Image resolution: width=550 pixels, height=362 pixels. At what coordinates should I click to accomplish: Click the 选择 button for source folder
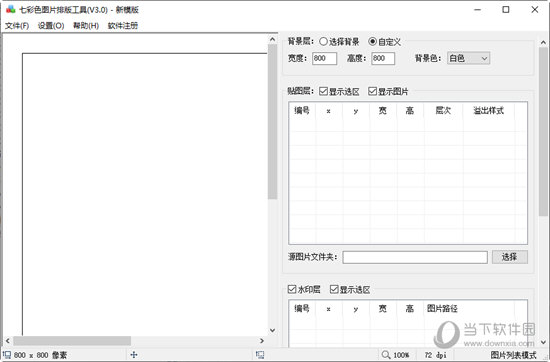pos(510,257)
